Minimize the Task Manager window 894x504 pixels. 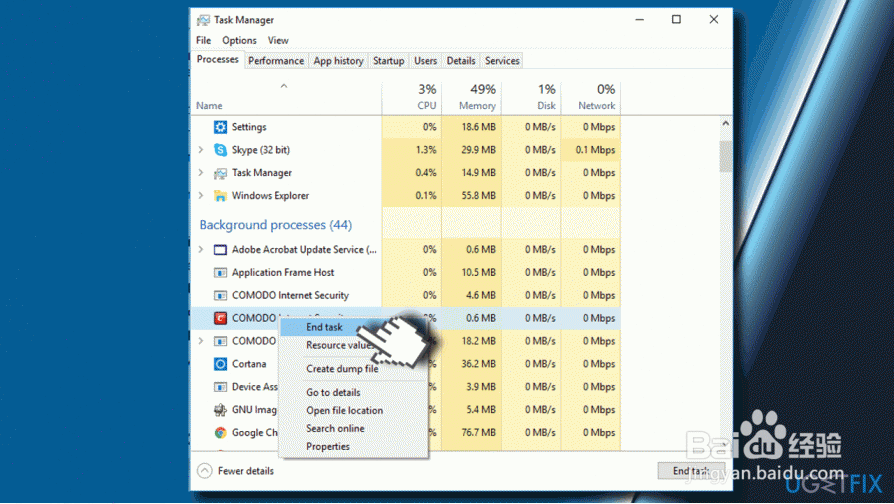(x=640, y=19)
